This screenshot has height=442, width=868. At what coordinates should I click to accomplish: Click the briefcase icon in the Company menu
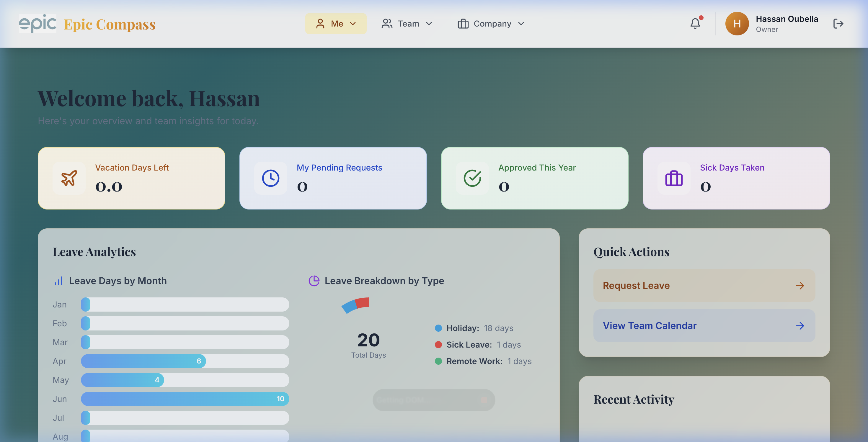[x=463, y=24]
